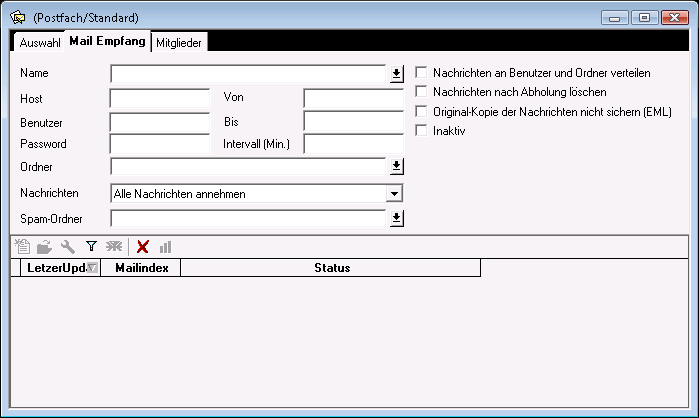
Task: Close the Postfach/Standard window
Action: point(675,18)
